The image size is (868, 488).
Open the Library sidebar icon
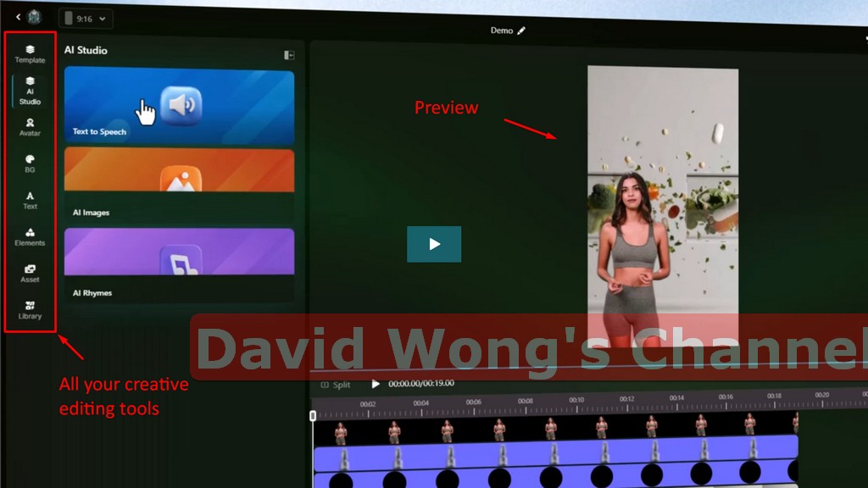(30, 309)
